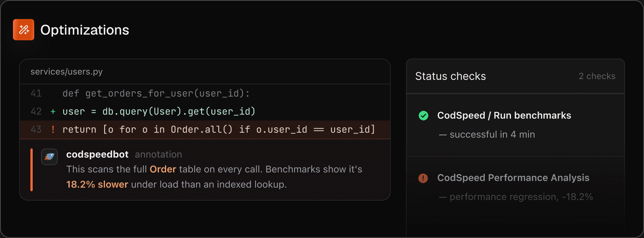The height and width of the screenshot is (238, 644).
Task: Click the Status checks title
Action: 450,76
